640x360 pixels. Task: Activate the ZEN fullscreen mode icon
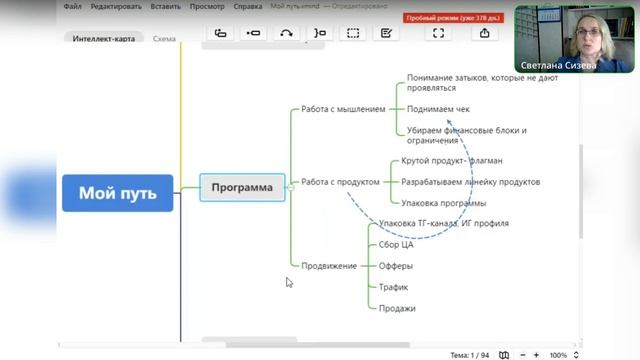438,33
